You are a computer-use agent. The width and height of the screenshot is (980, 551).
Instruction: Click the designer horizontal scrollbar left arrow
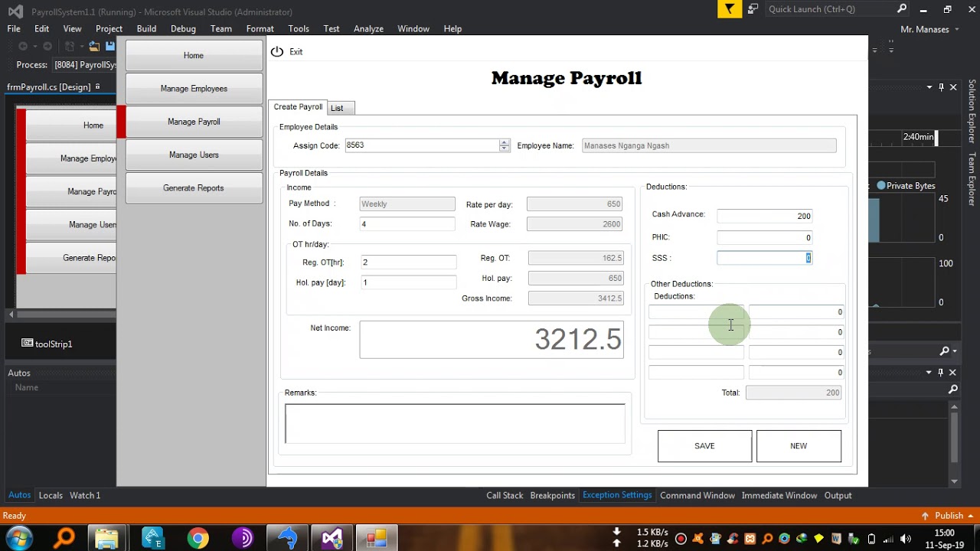(11, 315)
